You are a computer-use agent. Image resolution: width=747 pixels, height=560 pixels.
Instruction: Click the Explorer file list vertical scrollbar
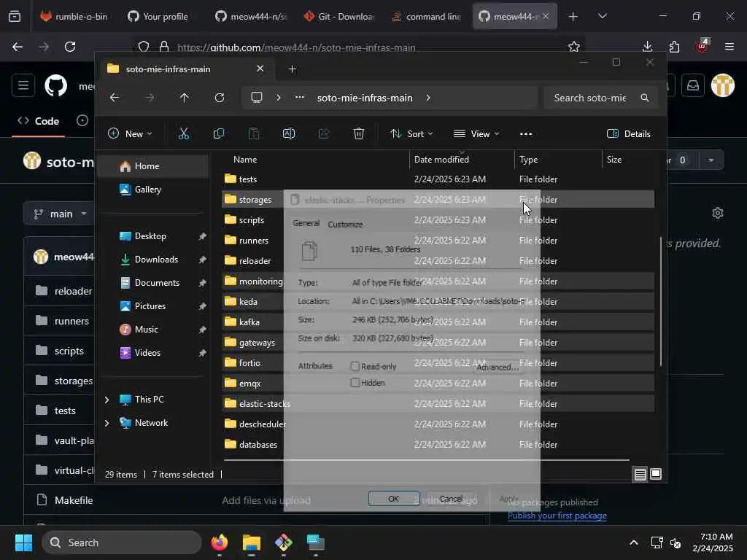[x=660, y=301]
